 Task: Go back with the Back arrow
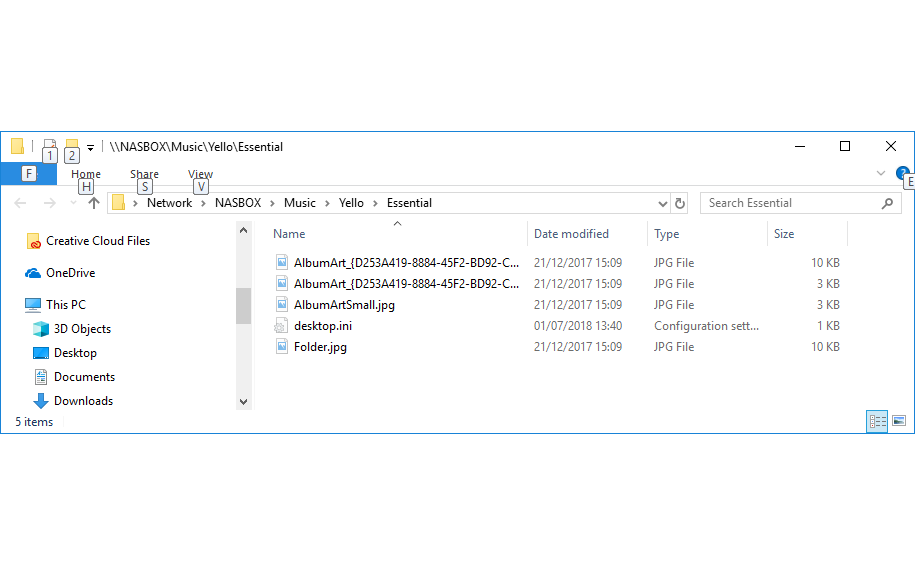click(20, 203)
